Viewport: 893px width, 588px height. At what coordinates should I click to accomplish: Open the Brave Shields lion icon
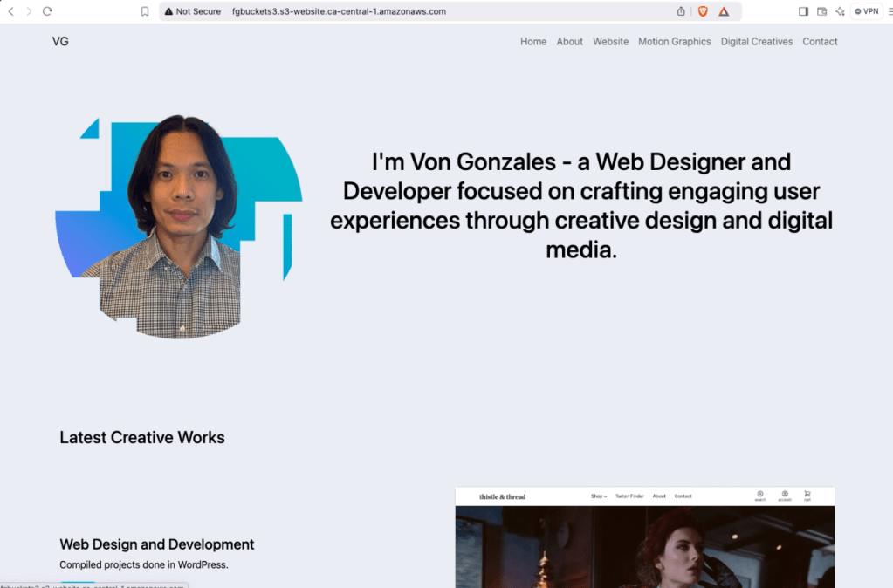click(703, 11)
